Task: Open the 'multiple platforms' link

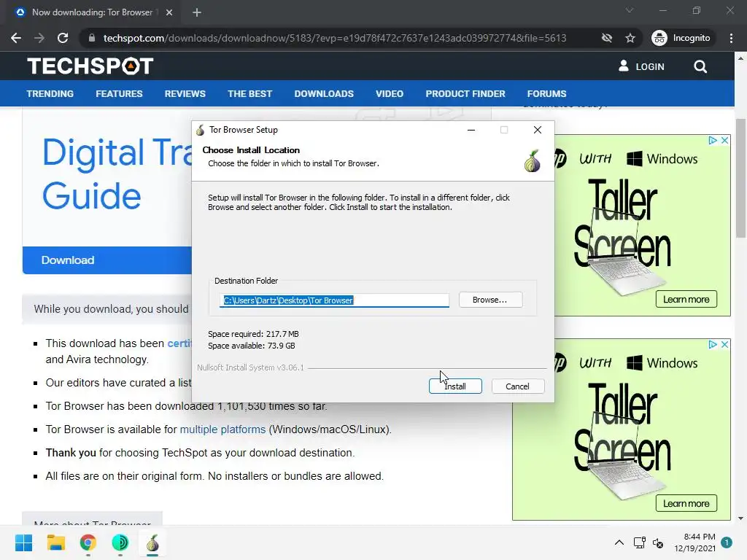Action: [222, 429]
